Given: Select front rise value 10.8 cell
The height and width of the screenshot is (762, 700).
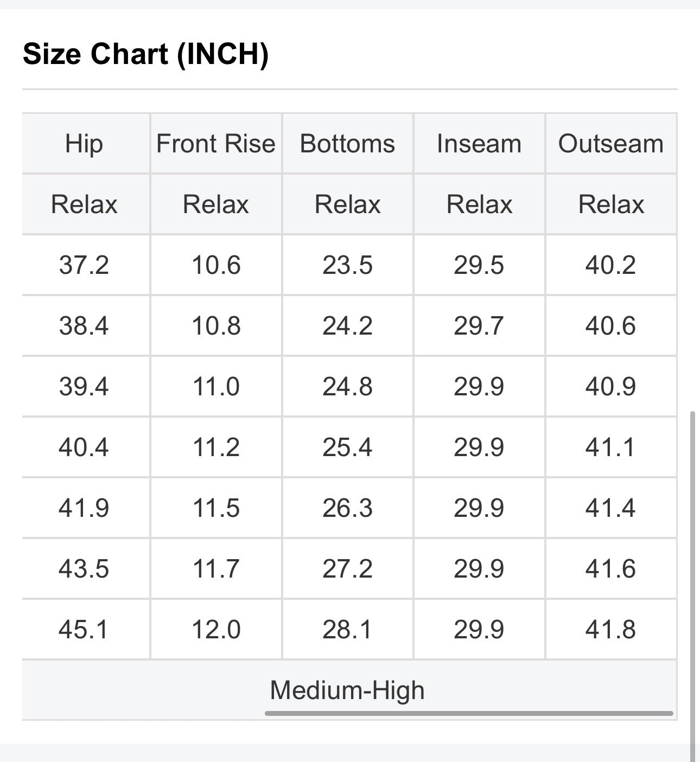Looking at the screenshot, I should (216, 326).
